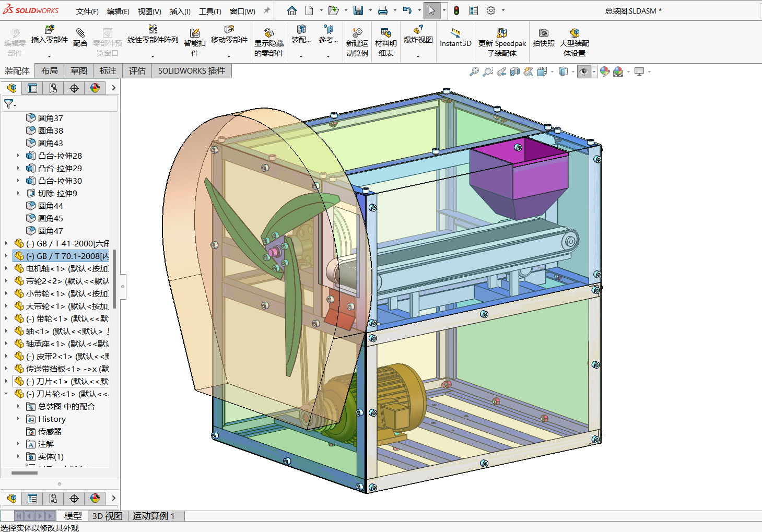Open the Display Style dropdown arrow
The image size is (762, 532).
coord(573,72)
